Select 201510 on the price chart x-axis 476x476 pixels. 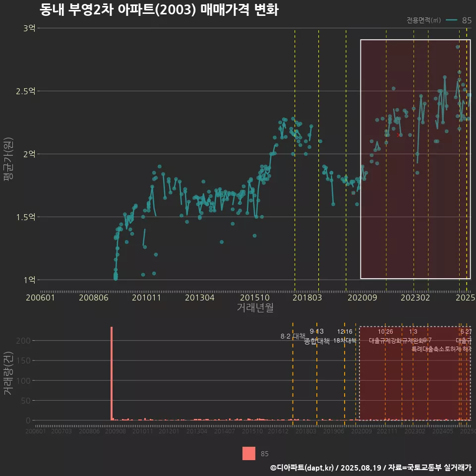point(255,297)
